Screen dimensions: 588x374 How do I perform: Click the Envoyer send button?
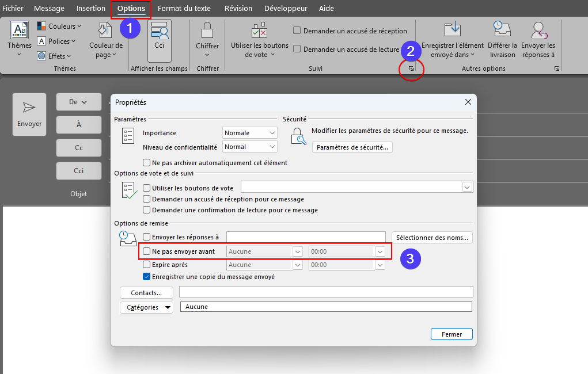29,115
